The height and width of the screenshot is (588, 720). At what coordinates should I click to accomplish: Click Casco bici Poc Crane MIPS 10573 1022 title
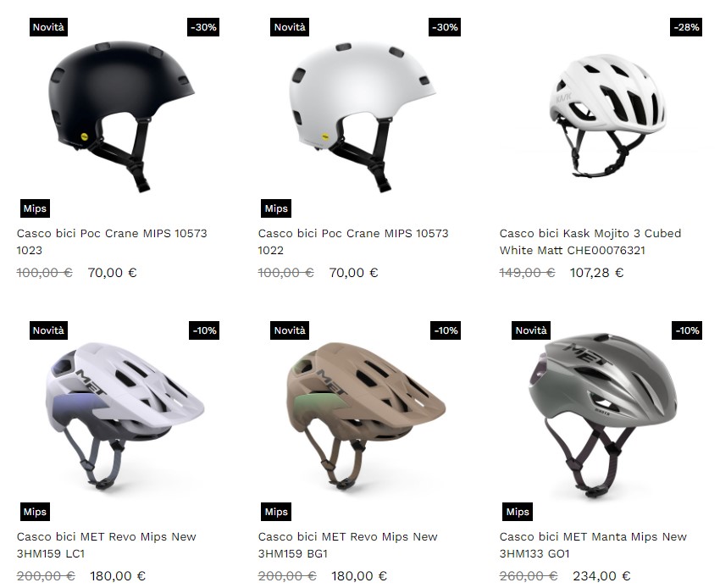tap(353, 241)
